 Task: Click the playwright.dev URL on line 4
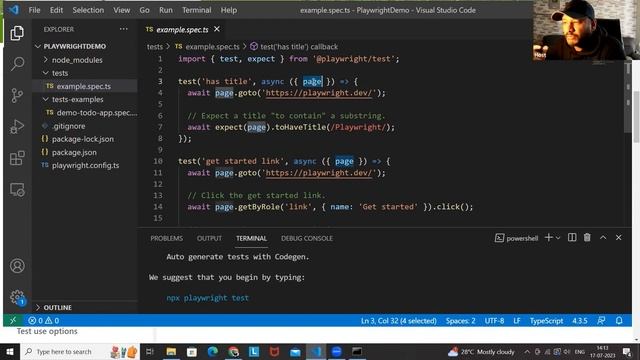pyautogui.click(x=319, y=93)
